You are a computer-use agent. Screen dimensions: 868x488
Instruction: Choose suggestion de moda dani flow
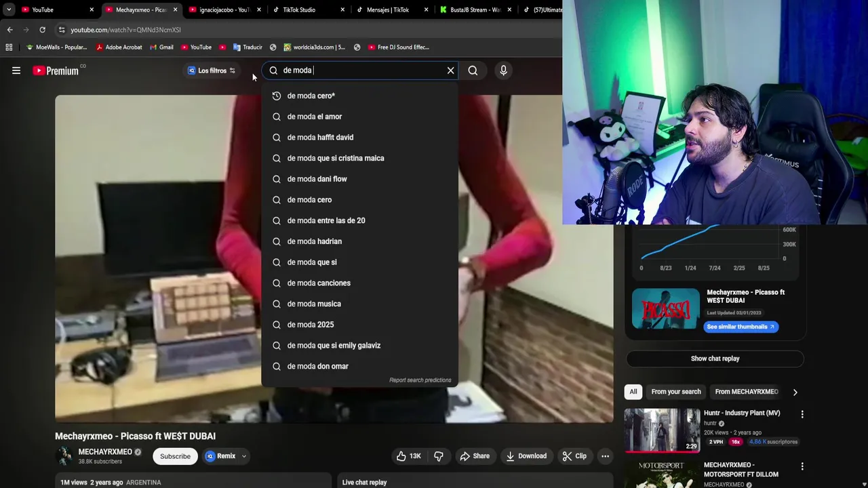360,179
